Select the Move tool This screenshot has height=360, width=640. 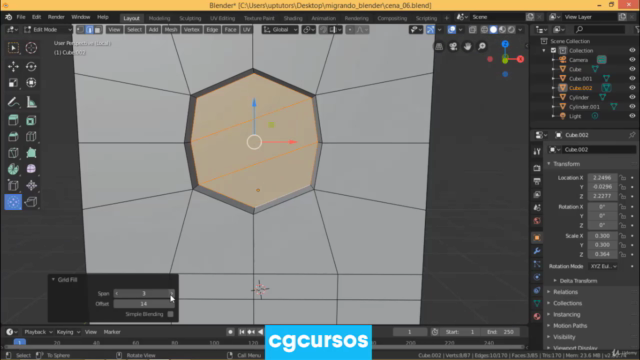13,66
